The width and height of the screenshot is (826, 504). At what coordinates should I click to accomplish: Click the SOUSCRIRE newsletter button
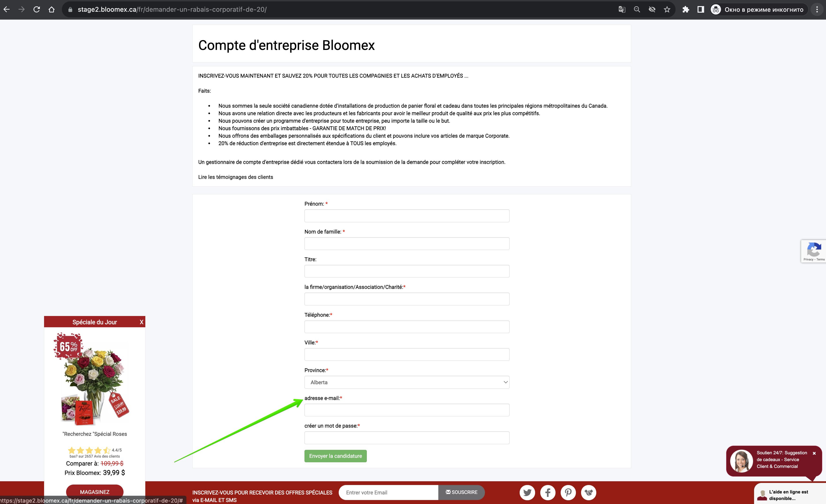click(461, 492)
